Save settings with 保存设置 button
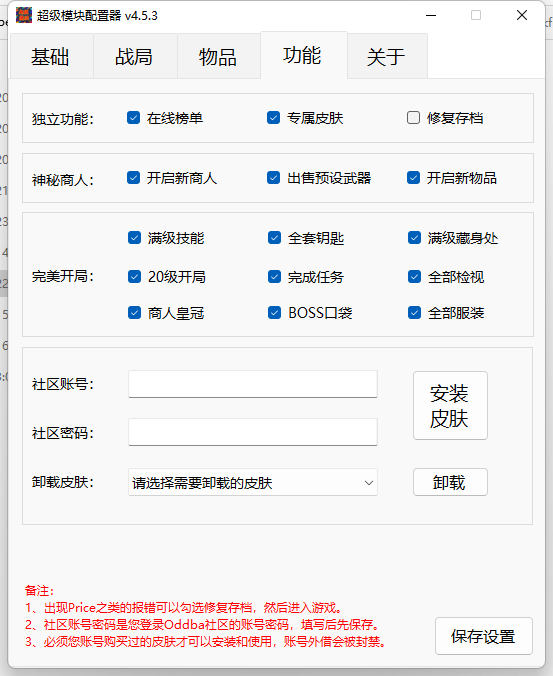This screenshot has height=676, width=553. pyautogui.click(x=484, y=636)
